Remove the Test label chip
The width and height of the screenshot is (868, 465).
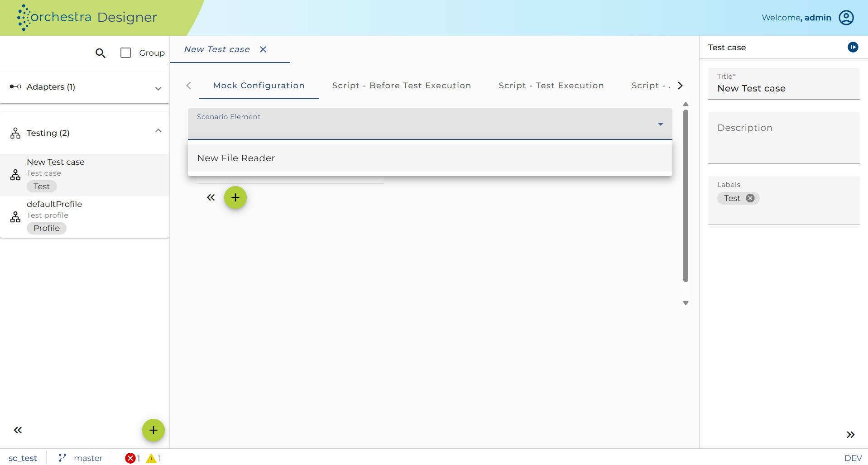point(750,198)
